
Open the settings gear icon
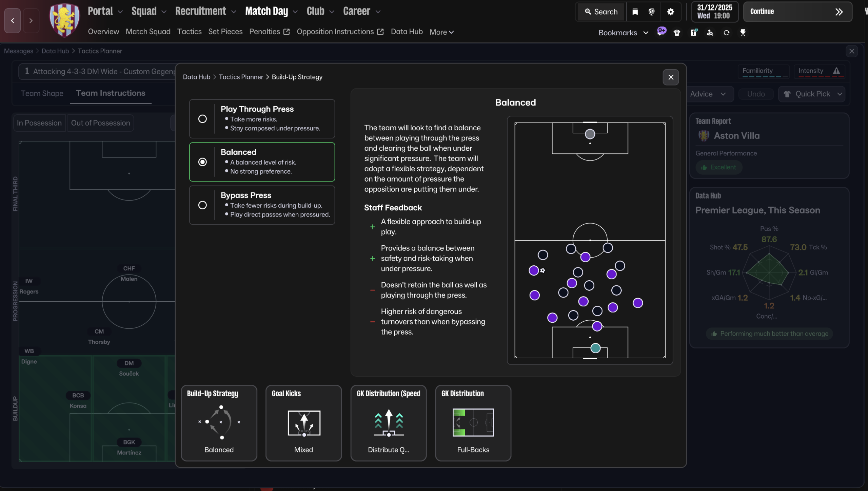point(670,12)
